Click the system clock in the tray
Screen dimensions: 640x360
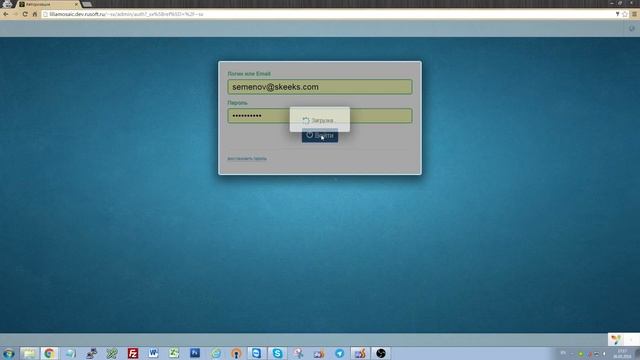(623, 354)
